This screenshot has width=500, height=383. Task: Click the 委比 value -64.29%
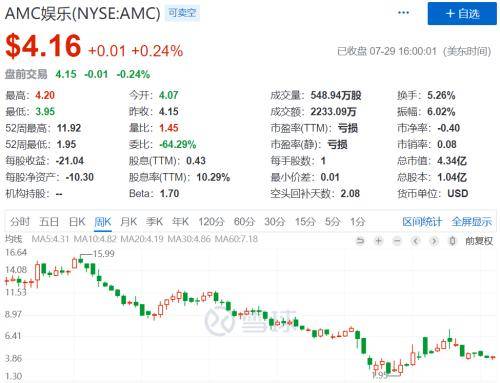177,144
